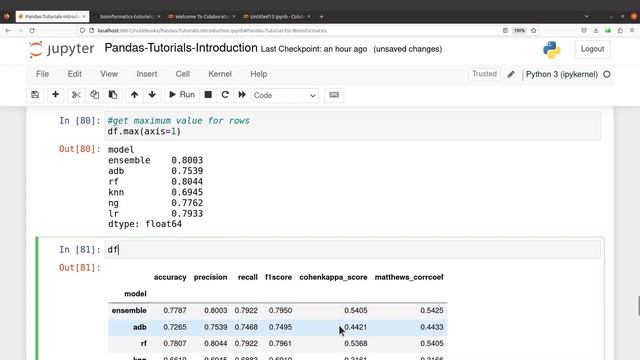
Task: Click the accuracy column header
Action: [170, 277]
